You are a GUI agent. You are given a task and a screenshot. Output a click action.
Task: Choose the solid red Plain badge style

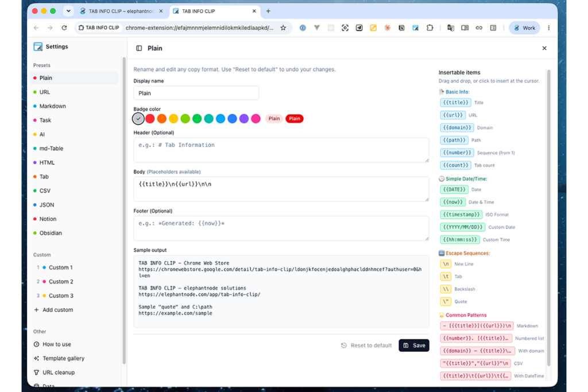click(x=295, y=119)
